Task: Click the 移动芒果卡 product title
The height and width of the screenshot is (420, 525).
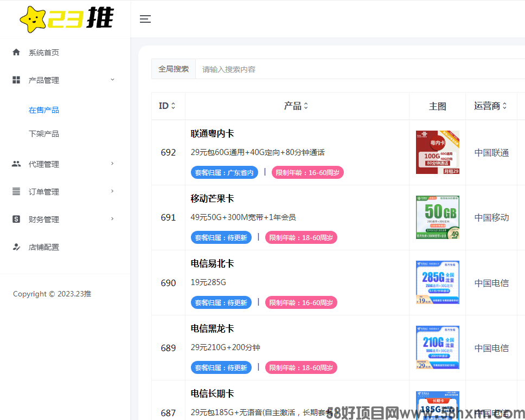Action: [x=212, y=198]
